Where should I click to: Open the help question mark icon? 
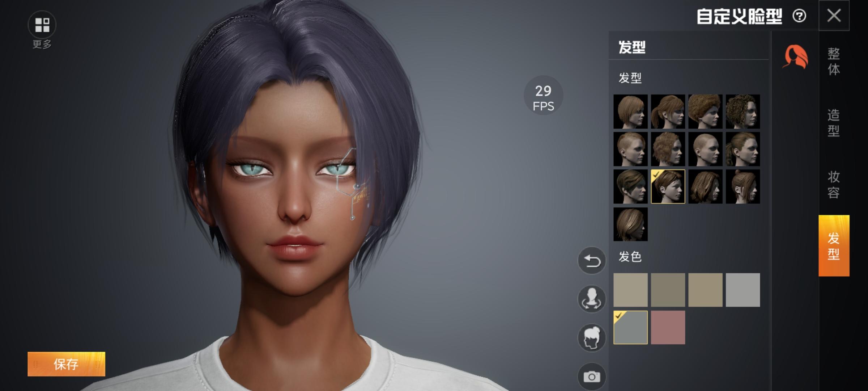(x=799, y=16)
